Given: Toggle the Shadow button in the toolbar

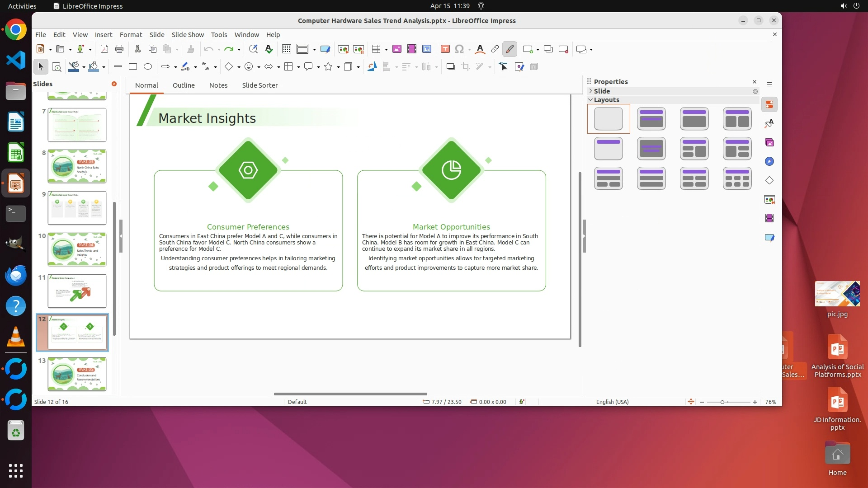Looking at the screenshot, I should tap(450, 67).
